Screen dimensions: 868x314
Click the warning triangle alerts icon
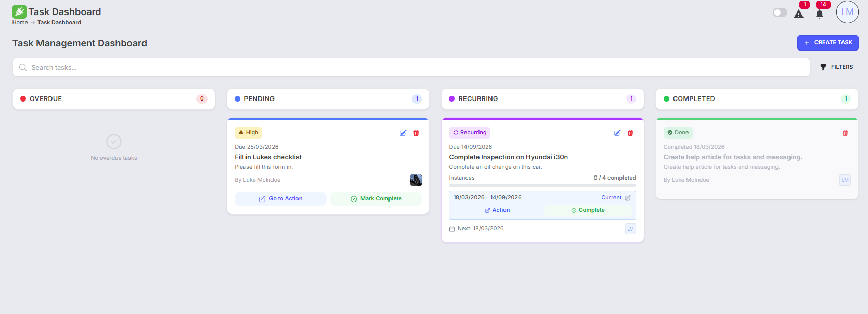coord(798,14)
